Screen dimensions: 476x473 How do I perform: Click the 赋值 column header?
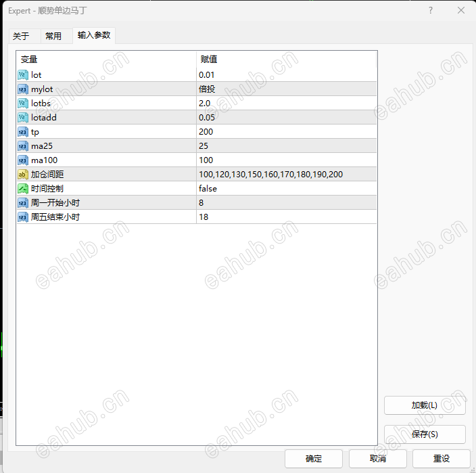286,60
